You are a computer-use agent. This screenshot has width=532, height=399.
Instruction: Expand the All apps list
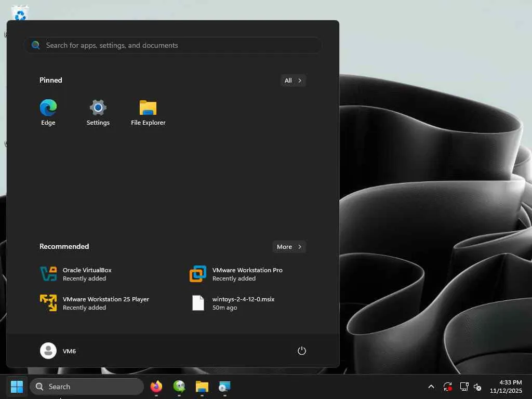click(x=293, y=81)
